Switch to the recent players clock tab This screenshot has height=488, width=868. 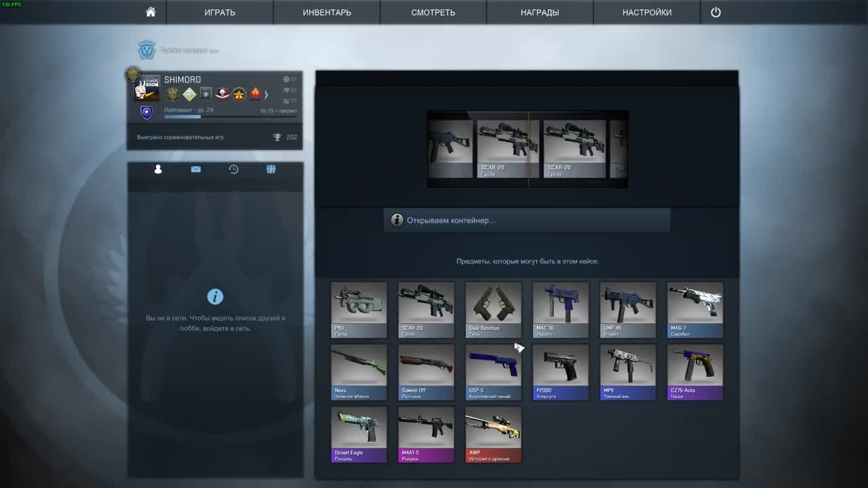[x=233, y=169]
